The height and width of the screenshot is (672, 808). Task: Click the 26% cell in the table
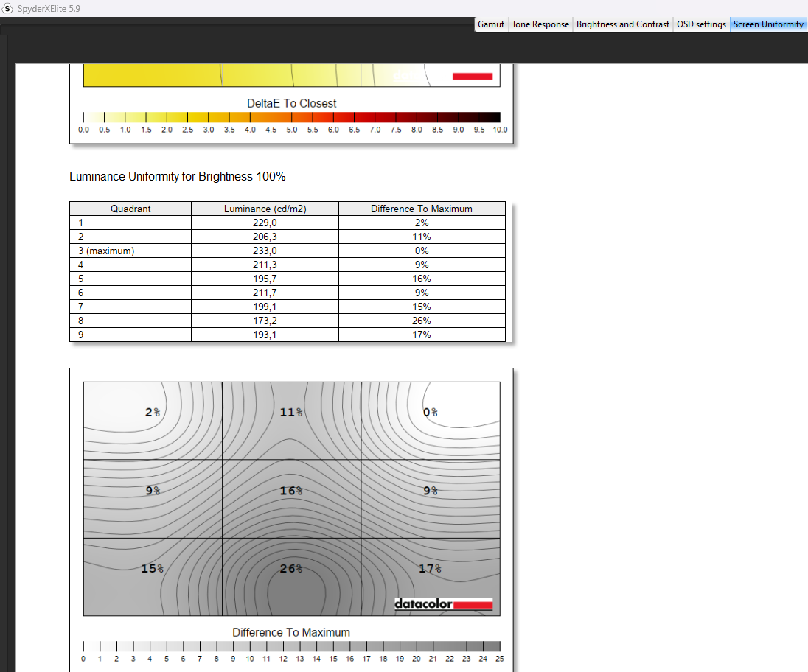pos(422,321)
